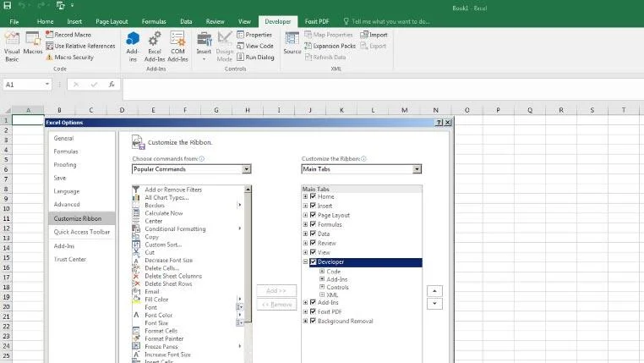This screenshot has width=644, height=363.
Task: Click Run Dialog
Action: point(255,58)
